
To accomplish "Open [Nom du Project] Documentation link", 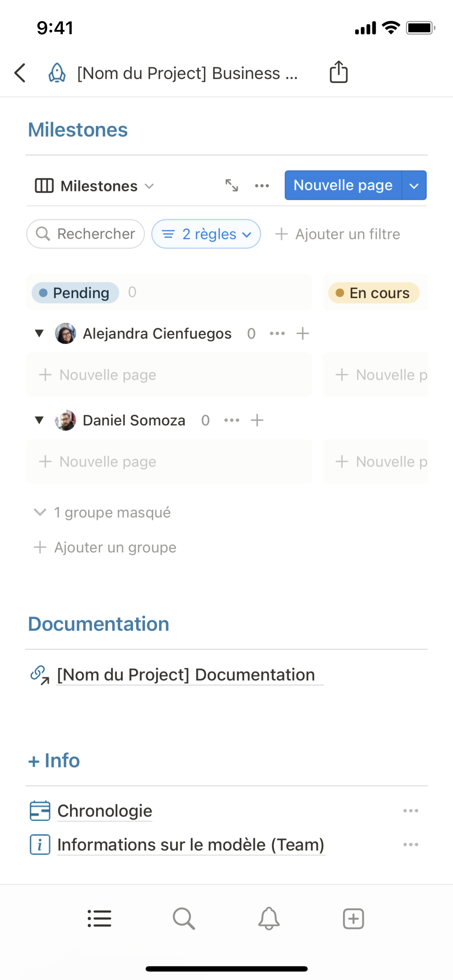I will pos(186,675).
